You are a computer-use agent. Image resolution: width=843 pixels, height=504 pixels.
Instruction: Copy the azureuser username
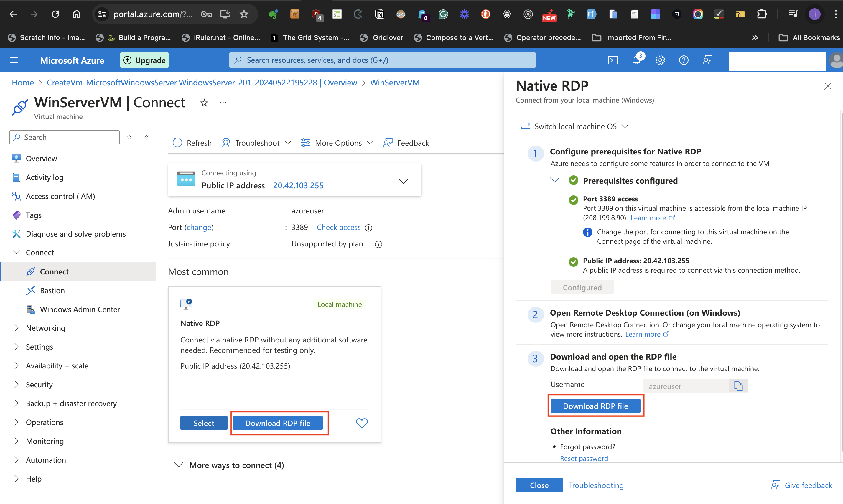click(x=738, y=386)
